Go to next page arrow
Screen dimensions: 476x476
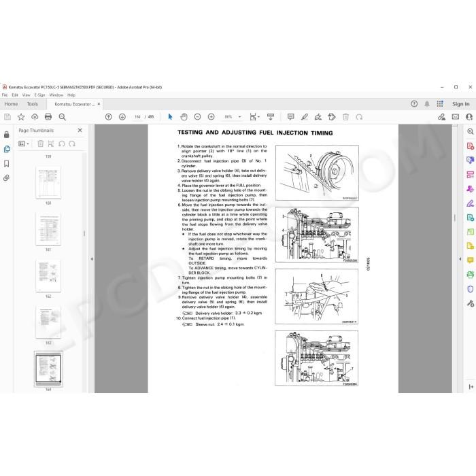coord(122,117)
